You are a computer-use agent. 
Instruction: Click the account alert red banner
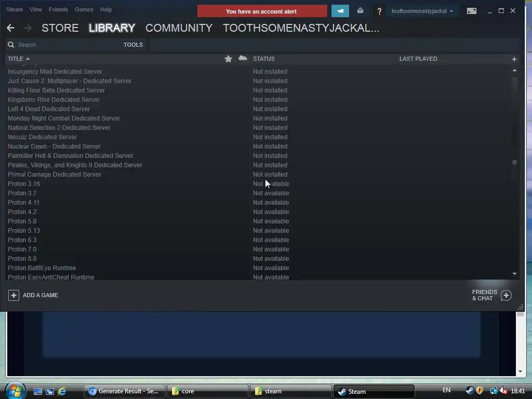coord(262,11)
